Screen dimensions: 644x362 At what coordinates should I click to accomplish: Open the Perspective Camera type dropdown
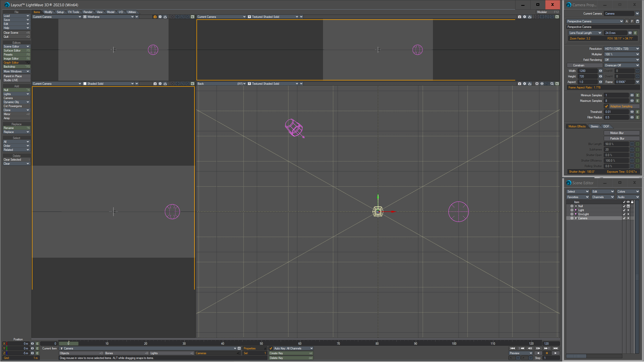pyautogui.click(x=595, y=21)
